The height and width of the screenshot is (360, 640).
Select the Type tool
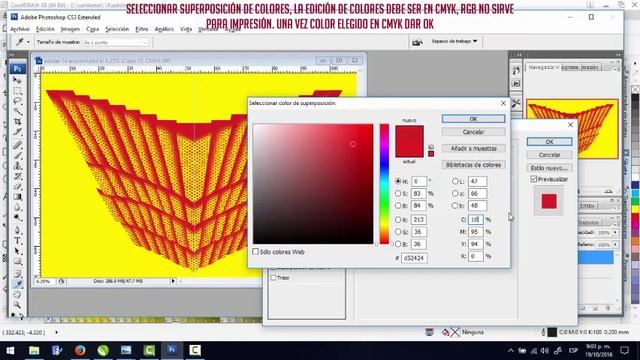[17, 241]
